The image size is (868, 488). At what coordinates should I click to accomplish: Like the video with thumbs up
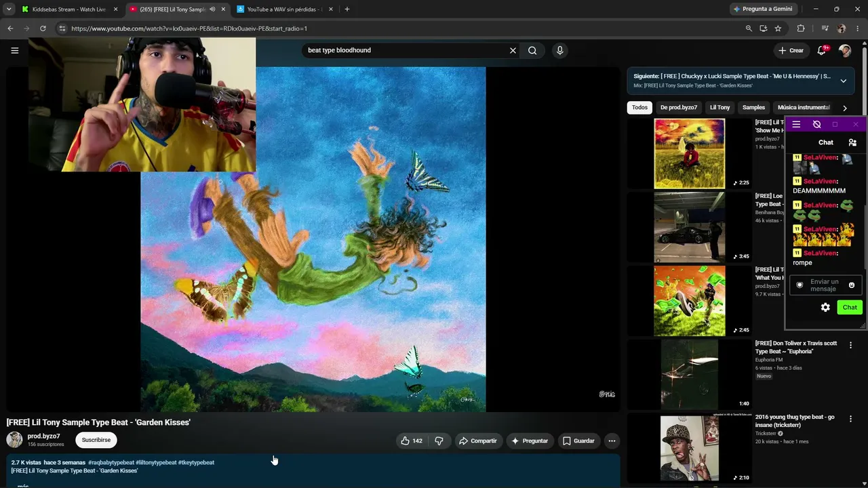tap(412, 441)
